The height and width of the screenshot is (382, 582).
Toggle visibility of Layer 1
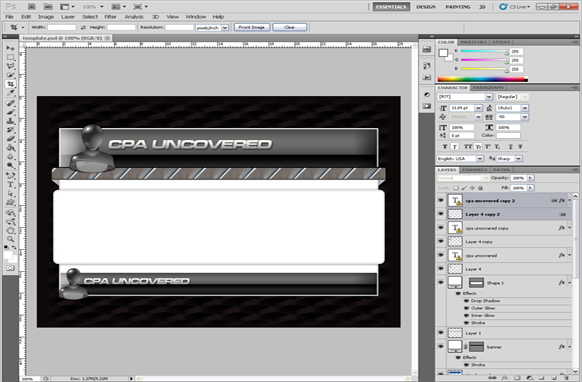pos(441,333)
